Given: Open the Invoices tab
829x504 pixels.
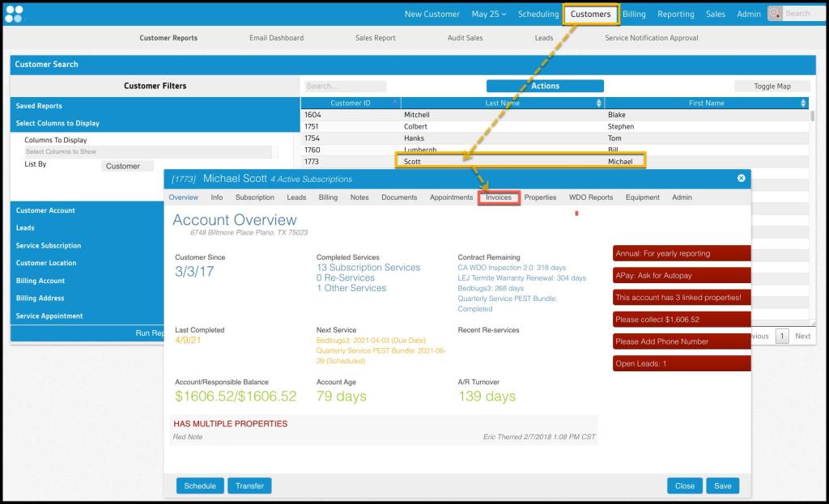Looking at the screenshot, I should pyautogui.click(x=499, y=197).
